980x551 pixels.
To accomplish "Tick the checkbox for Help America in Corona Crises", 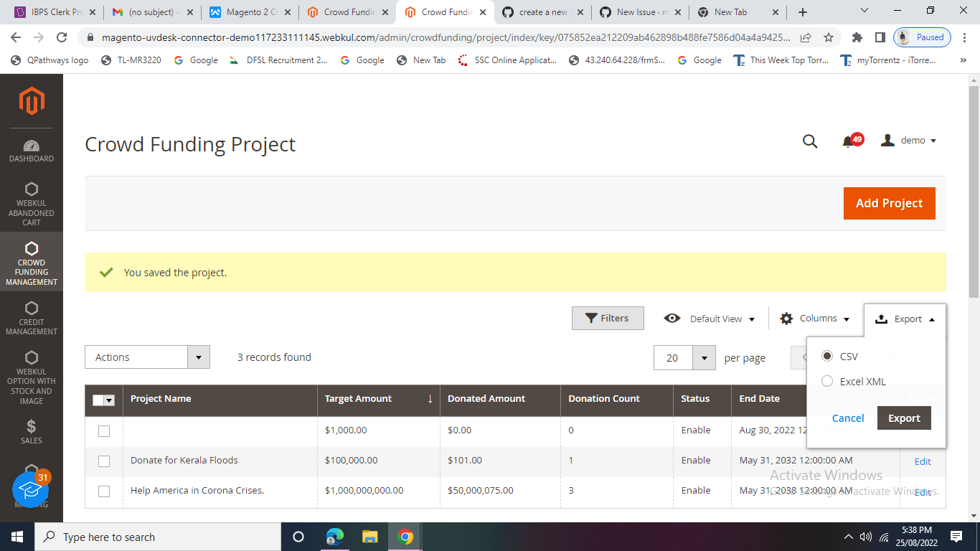I will (x=104, y=491).
